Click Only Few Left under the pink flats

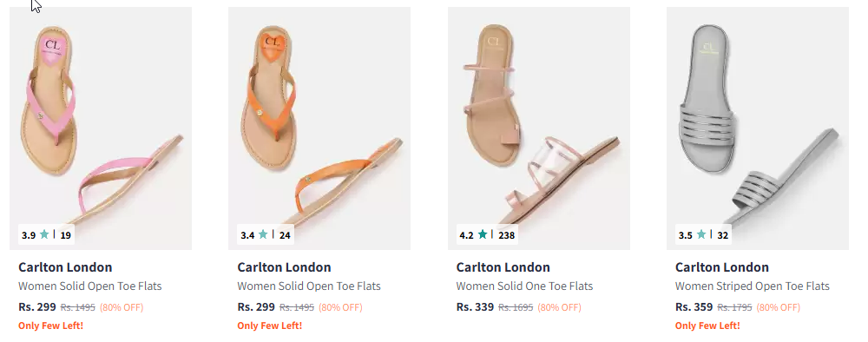pos(51,326)
